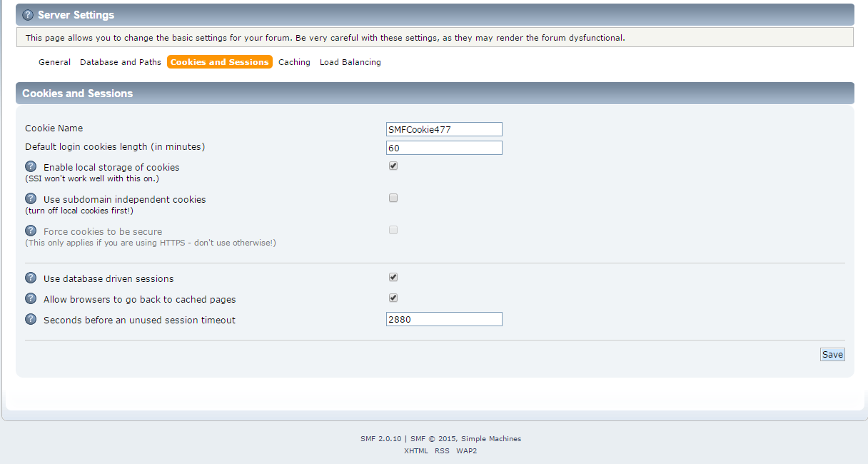Go to the Caching tab

coord(294,62)
